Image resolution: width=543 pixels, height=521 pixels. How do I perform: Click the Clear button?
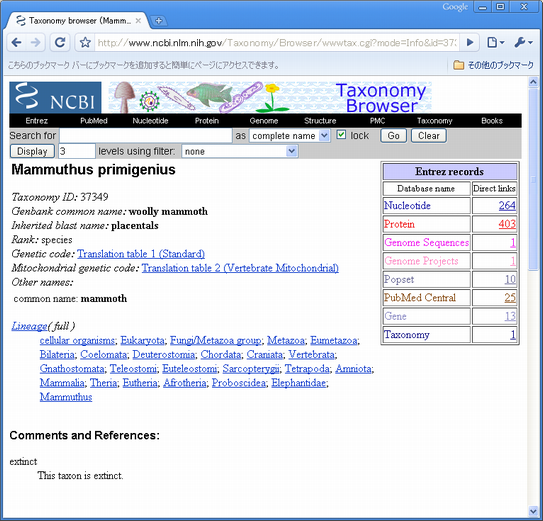pyautogui.click(x=429, y=135)
